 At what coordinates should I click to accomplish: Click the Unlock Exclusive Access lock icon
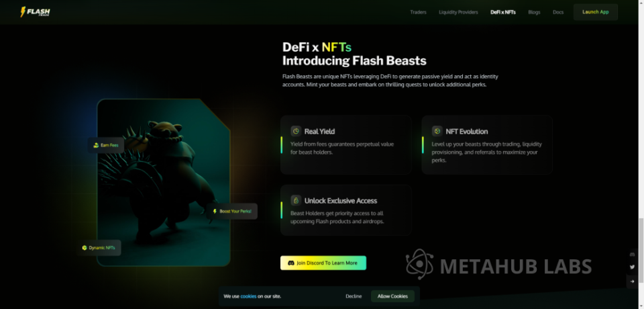[x=296, y=200]
